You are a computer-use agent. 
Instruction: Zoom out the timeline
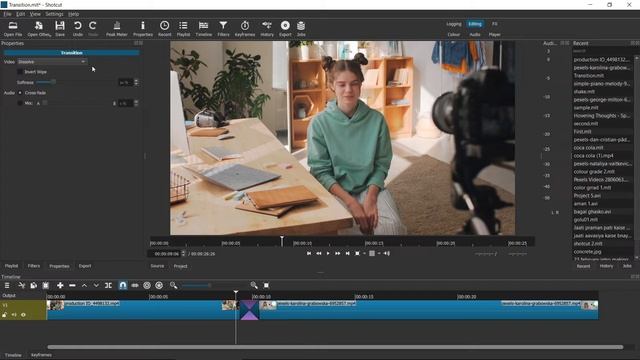[173, 285]
